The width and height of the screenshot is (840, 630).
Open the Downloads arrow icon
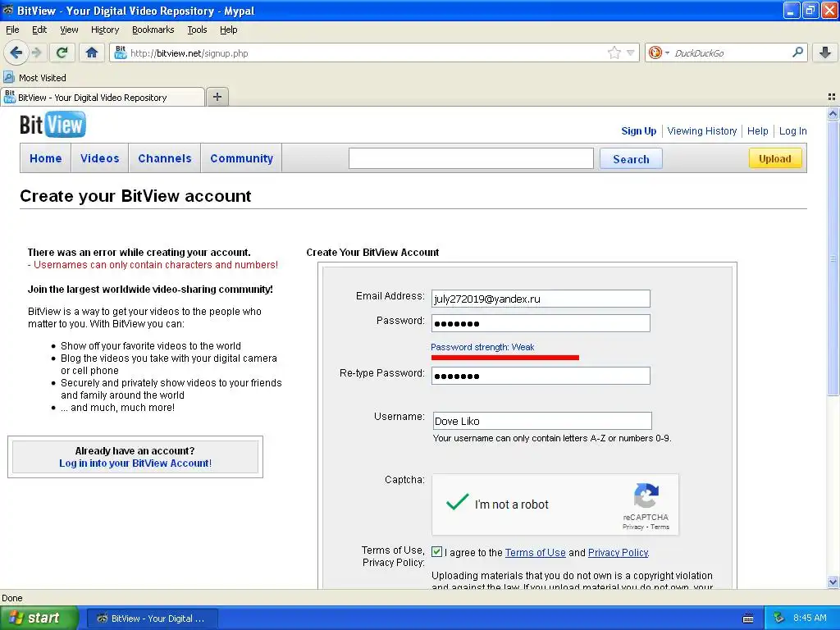coord(825,52)
